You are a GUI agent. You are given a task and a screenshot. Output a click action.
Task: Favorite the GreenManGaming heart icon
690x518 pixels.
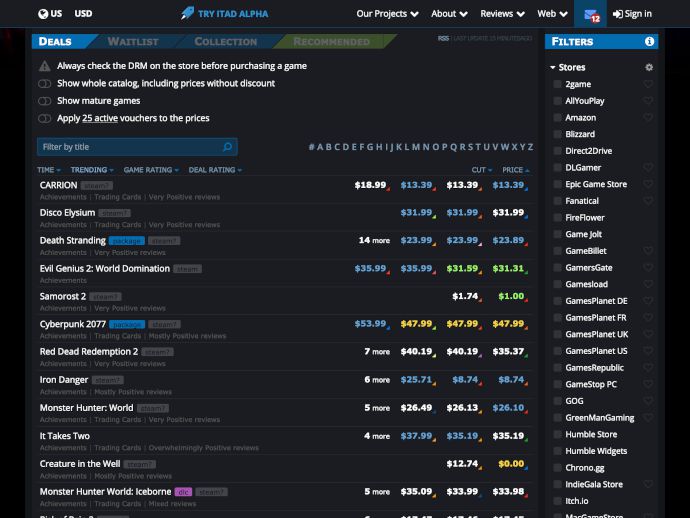click(x=648, y=418)
